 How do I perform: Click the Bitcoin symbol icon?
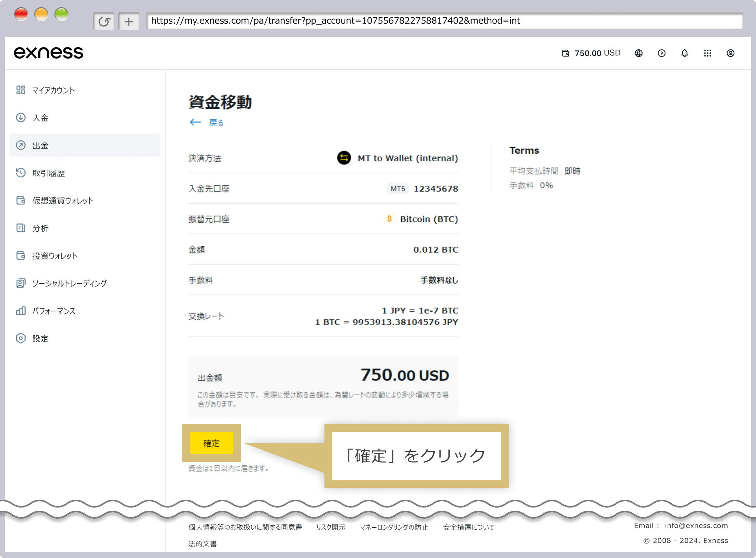click(x=389, y=219)
